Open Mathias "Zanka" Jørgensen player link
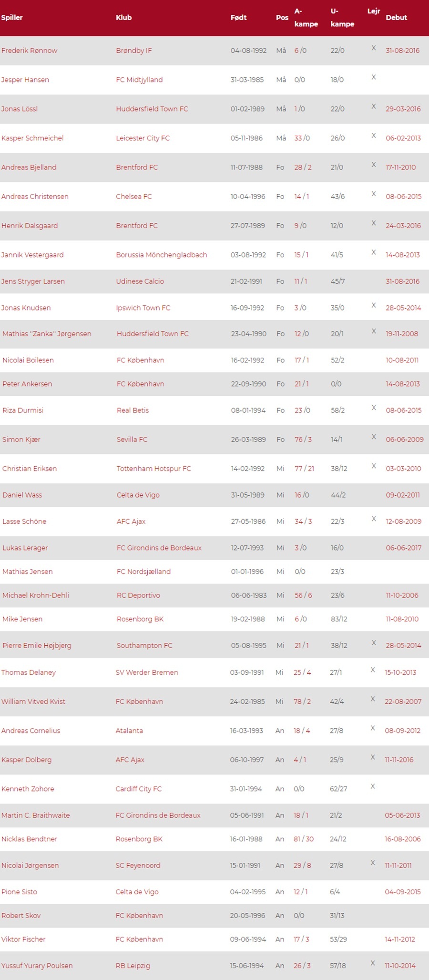The image size is (429, 980). coord(47,334)
